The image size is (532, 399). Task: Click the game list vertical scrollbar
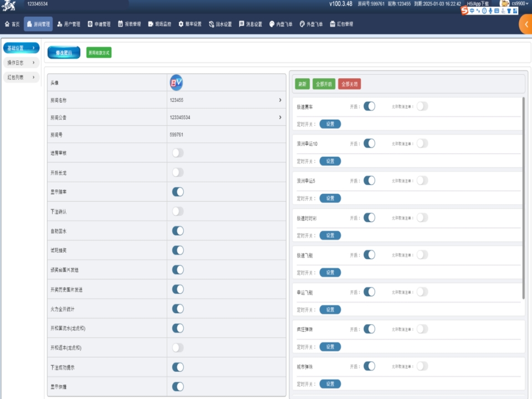click(524, 198)
